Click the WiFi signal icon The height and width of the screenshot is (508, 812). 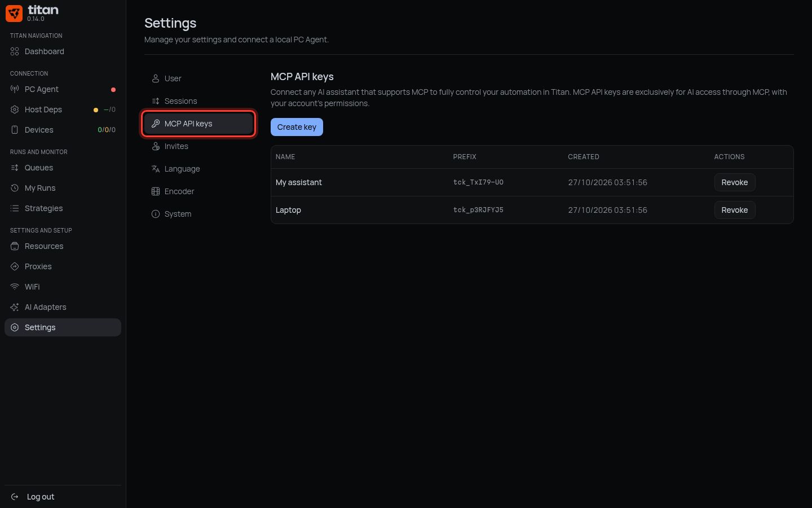click(15, 287)
